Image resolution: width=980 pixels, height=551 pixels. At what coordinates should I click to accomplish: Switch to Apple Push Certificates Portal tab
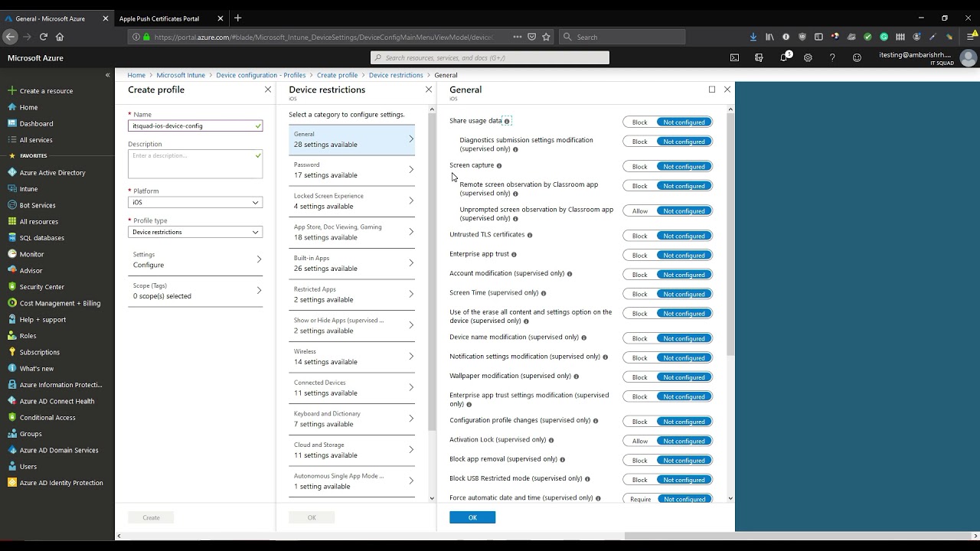tap(159, 18)
